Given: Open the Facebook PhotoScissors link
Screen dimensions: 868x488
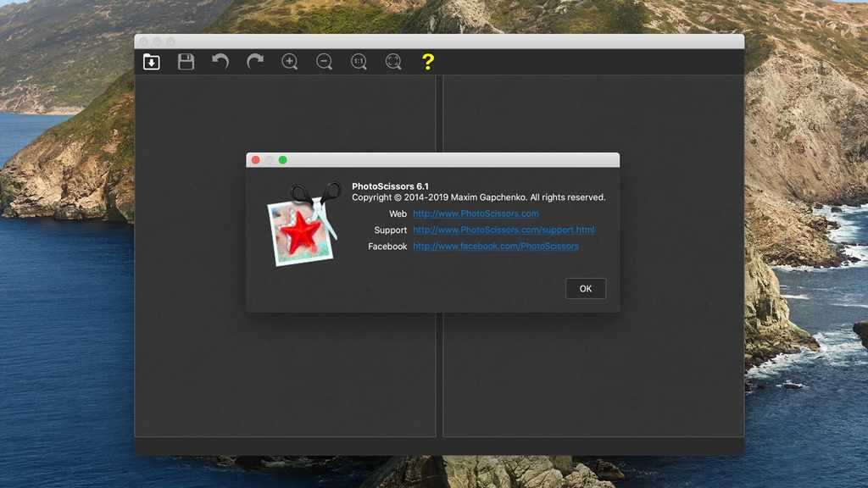Looking at the screenshot, I should pyautogui.click(x=495, y=247).
